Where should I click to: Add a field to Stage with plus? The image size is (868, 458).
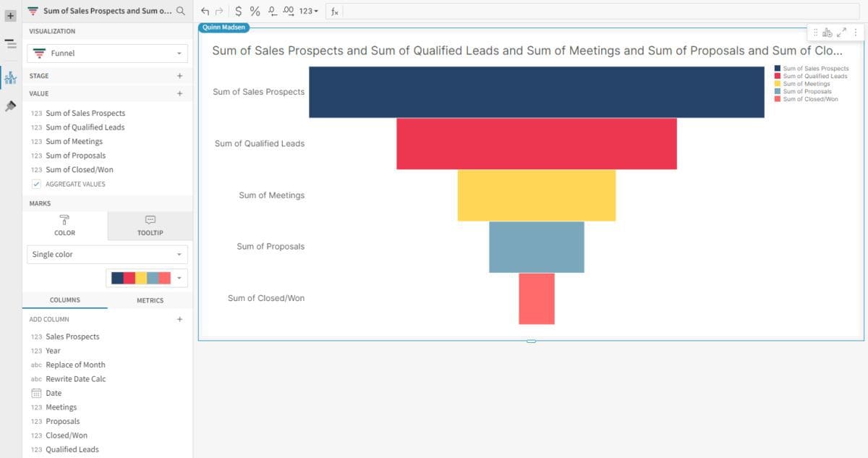tap(179, 76)
